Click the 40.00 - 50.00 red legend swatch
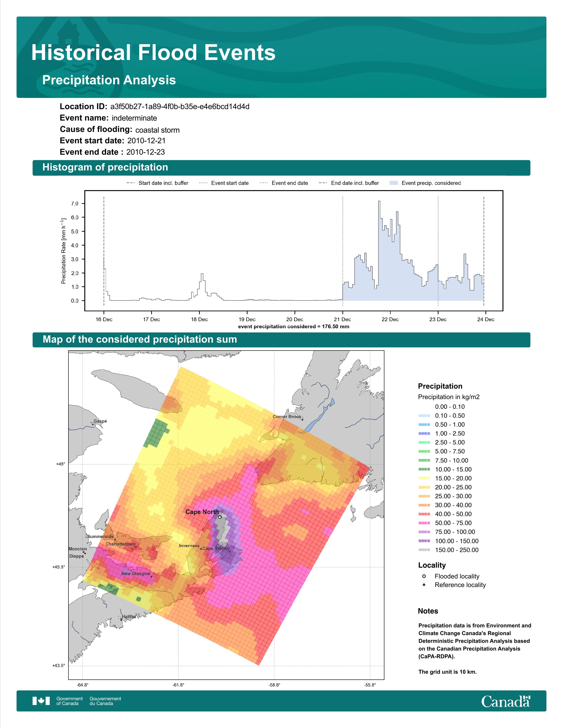The height and width of the screenshot is (728, 563). pos(424,514)
